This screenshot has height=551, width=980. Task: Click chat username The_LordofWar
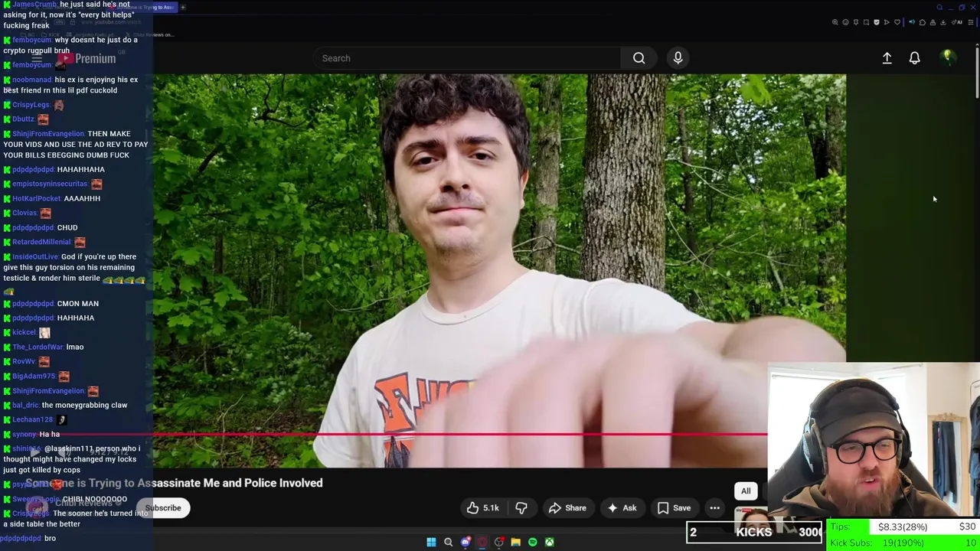point(37,347)
